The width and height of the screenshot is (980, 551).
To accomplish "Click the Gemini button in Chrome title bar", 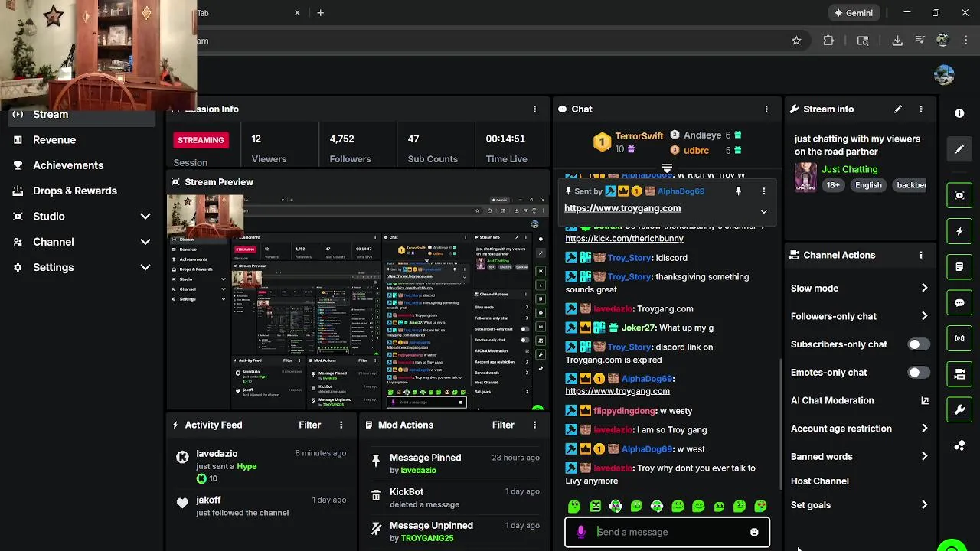I will (854, 13).
